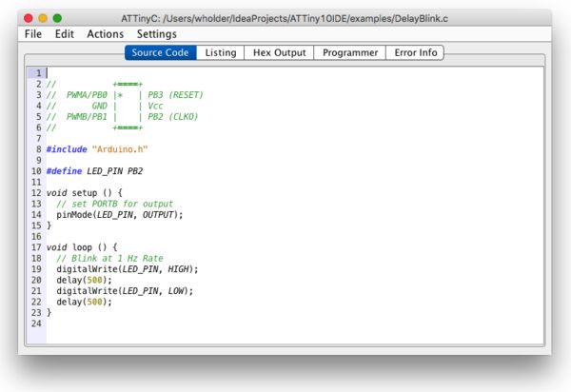Close the ATTinyC window with red button

tap(28, 17)
